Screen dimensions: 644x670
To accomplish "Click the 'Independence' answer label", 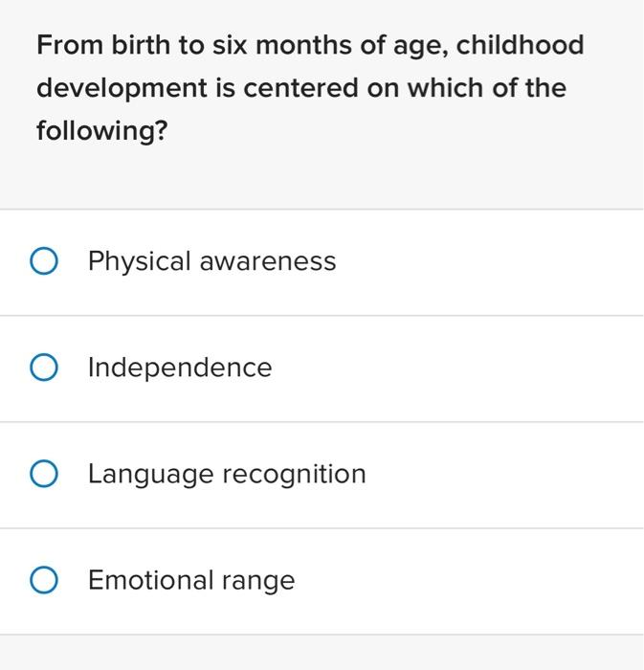I will click(x=180, y=368).
